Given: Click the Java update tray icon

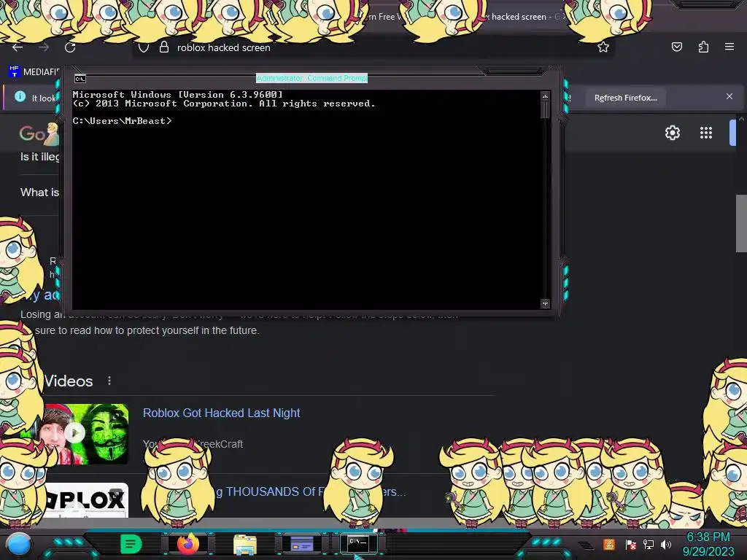Looking at the screenshot, I should 609,544.
